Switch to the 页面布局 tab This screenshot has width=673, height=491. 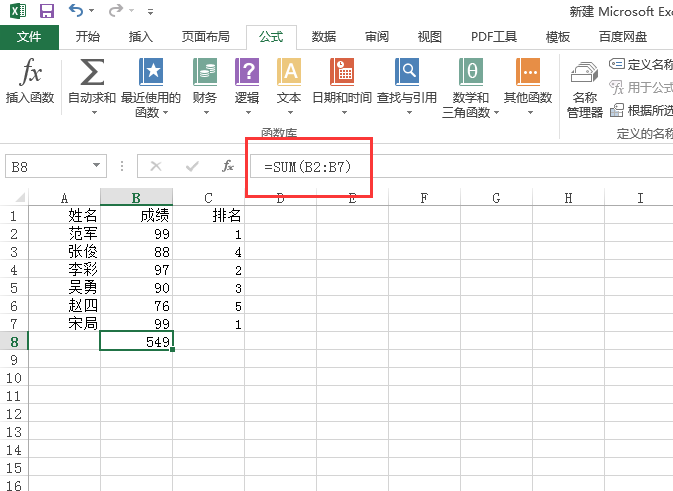206,37
